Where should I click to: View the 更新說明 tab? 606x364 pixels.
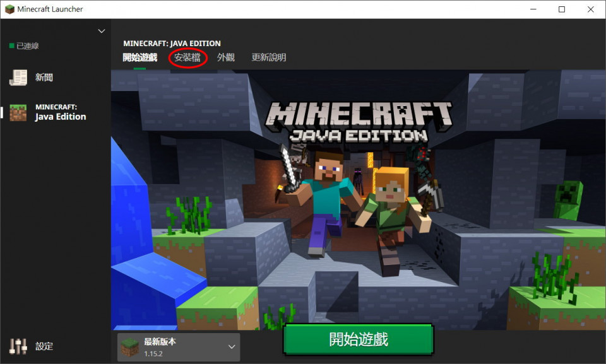coord(268,57)
